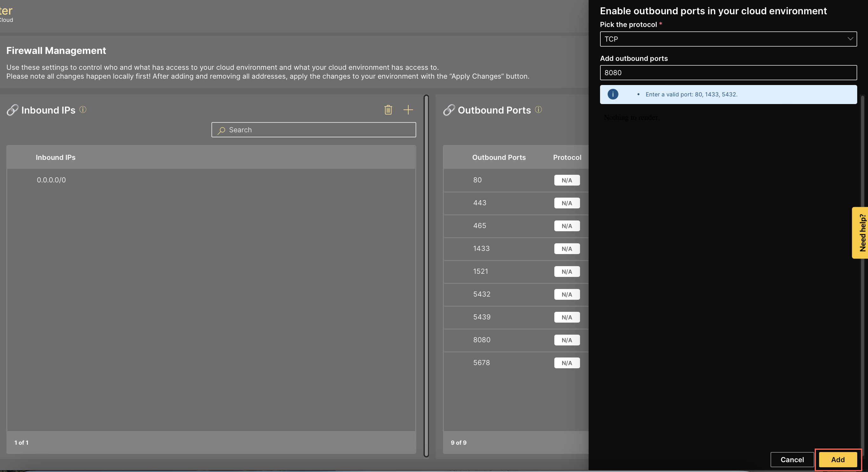Click the link icon beside Inbound IPs

[12, 110]
